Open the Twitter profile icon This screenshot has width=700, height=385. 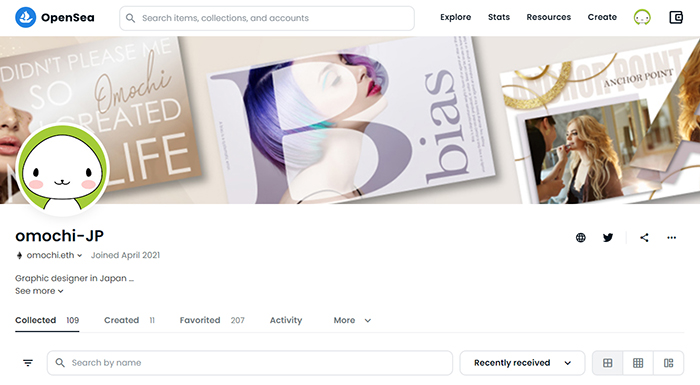pyautogui.click(x=608, y=238)
